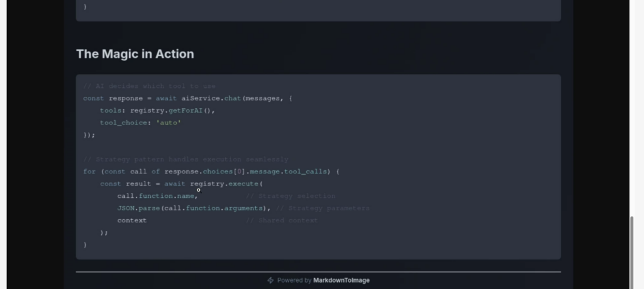Screen dimensions: 644x289
Task: Click the vertical scrollbar thumb
Action: pyautogui.click(x=633, y=250)
